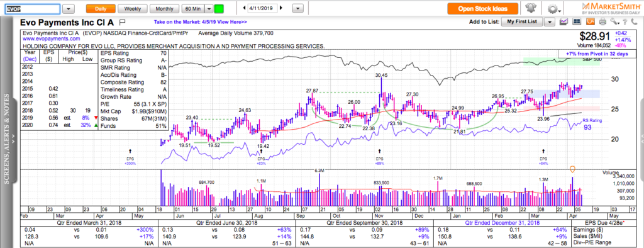Click the Average Daily Volume 379,700 text
Viewport: 644px width, 248px height.
(x=236, y=33)
